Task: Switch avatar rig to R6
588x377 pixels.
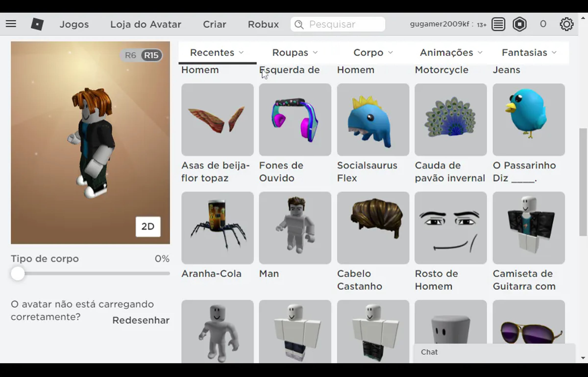Action: (130, 55)
